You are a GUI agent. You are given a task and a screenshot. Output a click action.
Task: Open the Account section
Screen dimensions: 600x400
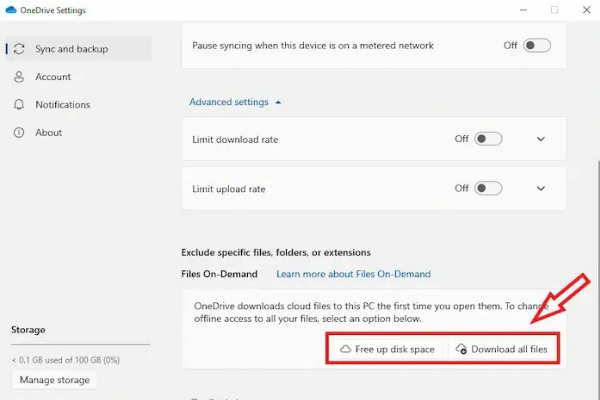(79, 77)
